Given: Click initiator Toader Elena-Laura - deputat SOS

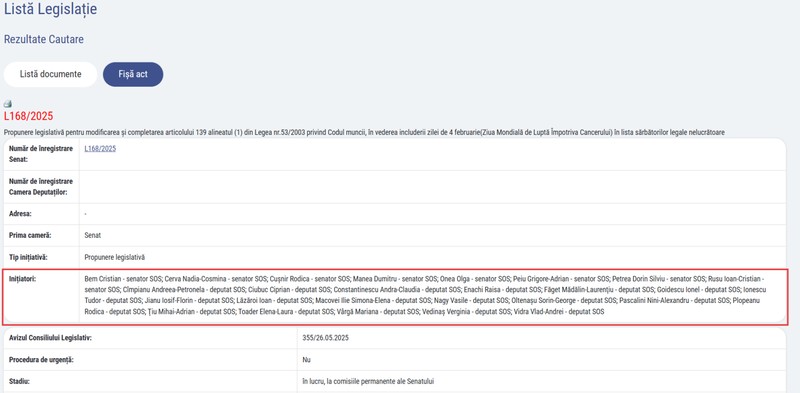Looking at the screenshot, I should (285, 311).
